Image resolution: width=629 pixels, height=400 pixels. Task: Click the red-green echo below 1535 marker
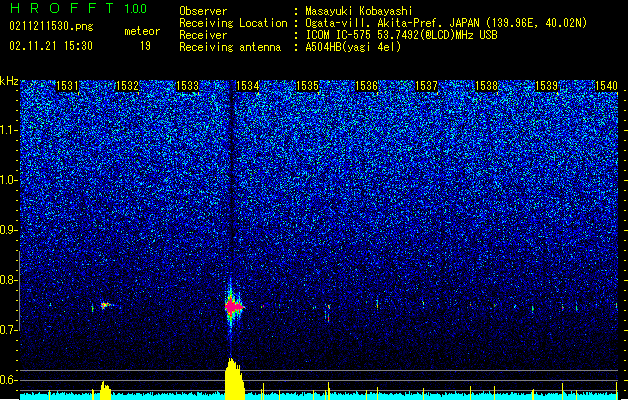point(328,313)
